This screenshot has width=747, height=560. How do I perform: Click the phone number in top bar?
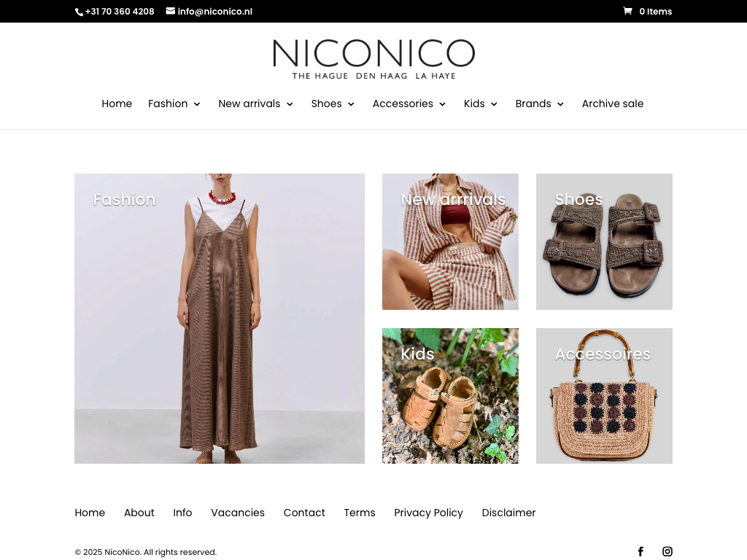119,12
